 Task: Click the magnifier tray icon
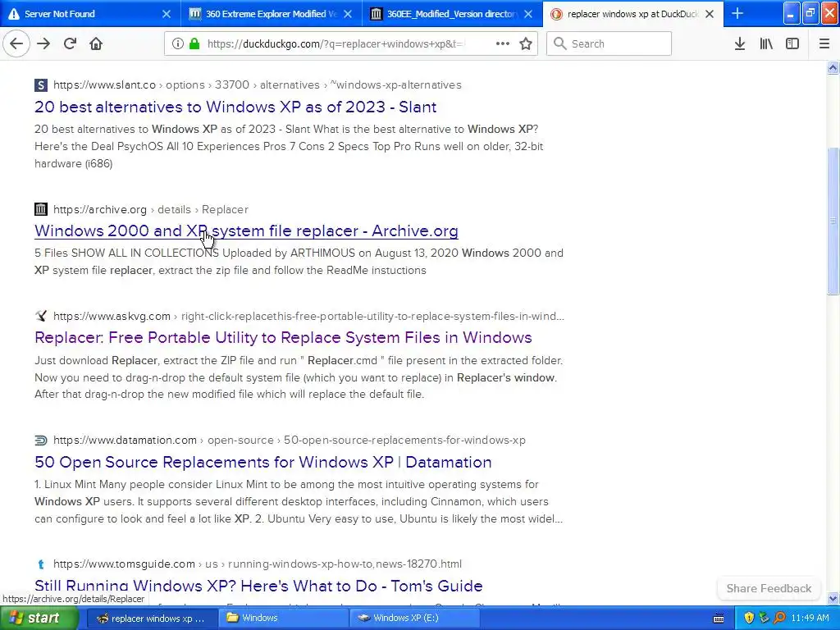[x=780, y=619]
